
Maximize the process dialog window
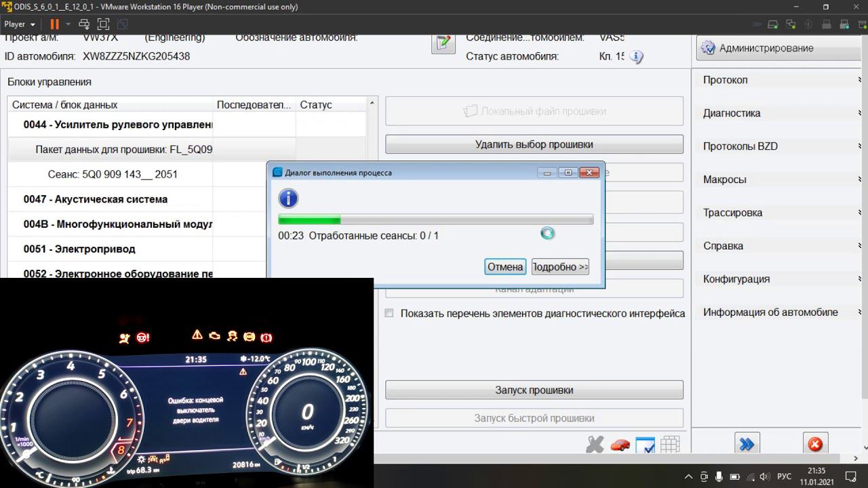568,173
